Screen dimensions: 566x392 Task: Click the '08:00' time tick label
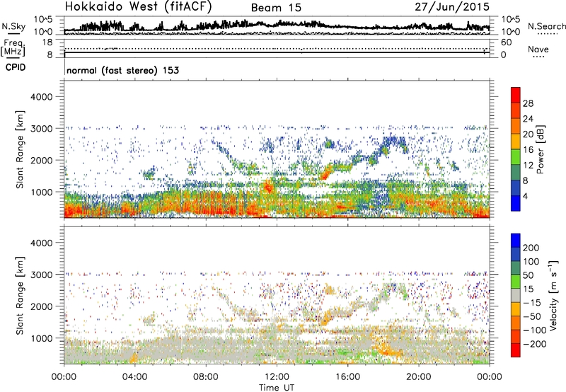pyautogui.click(x=206, y=377)
